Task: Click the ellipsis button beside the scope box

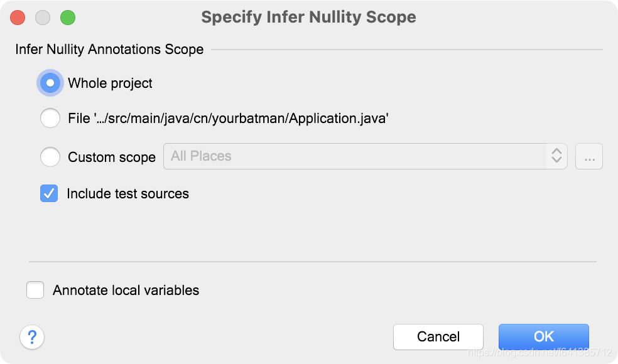Action: click(x=589, y=157)
